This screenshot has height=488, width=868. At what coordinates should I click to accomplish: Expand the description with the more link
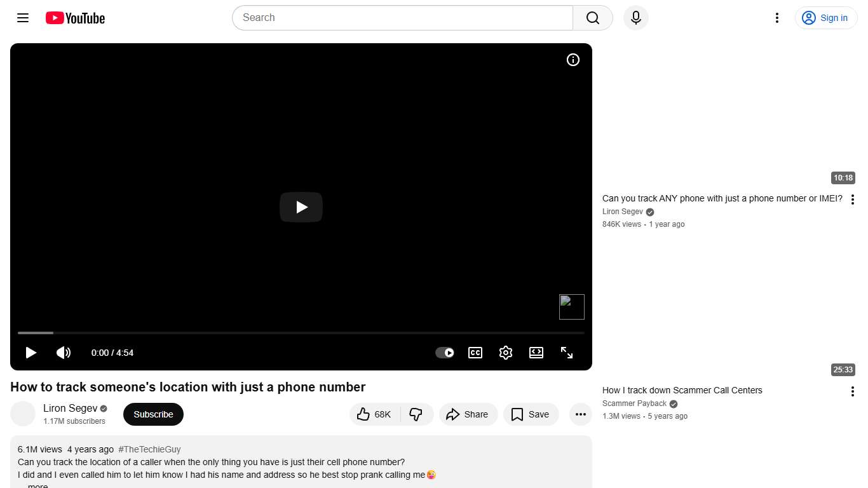click(x=37, y=485)
